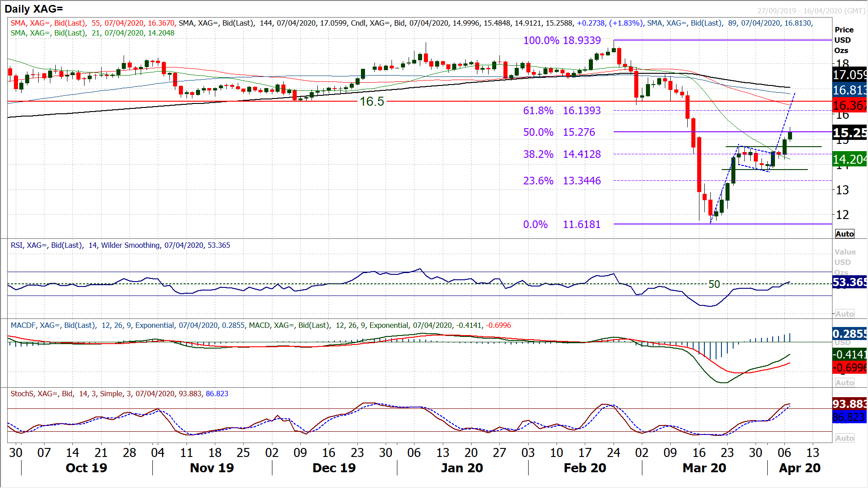Click the date range 27/09/2019 - 16/04/2020 label

[811, 11]
